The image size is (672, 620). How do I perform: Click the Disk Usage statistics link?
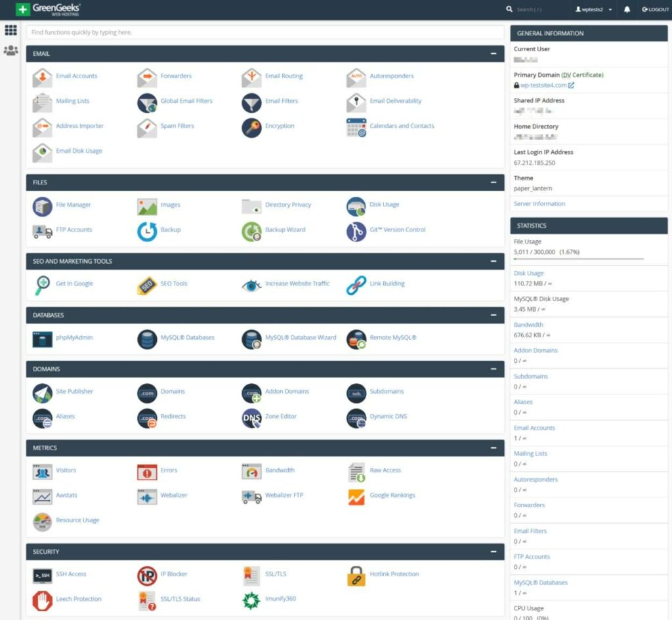[528, 273]
